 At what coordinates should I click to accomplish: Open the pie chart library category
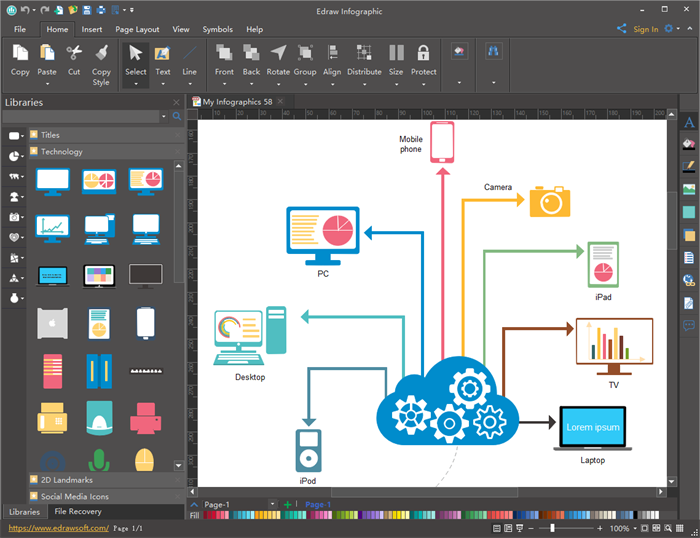click(14, 156)
